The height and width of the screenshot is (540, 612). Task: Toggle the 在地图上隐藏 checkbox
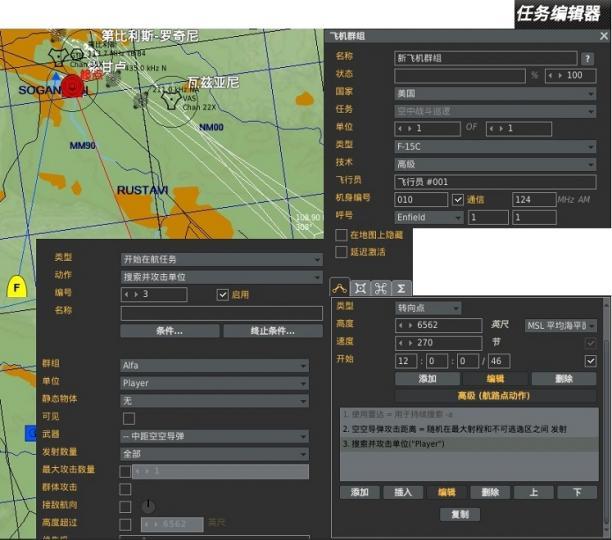(x=341, y=235)
